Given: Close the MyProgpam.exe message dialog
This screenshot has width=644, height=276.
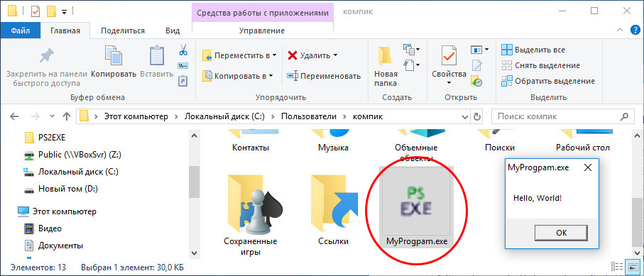Looking at the screenshot, I should click(588, 167).
